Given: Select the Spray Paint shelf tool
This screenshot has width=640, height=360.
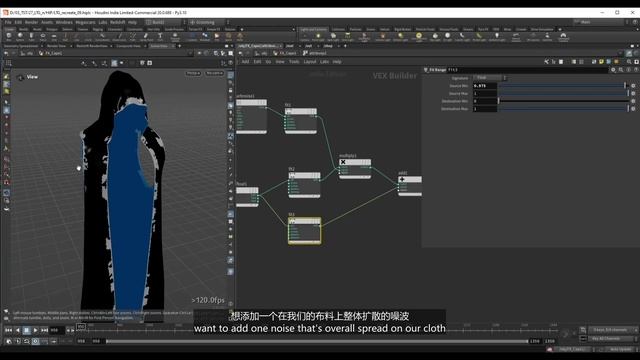Looking at the screenshot, I should [146, 37].
